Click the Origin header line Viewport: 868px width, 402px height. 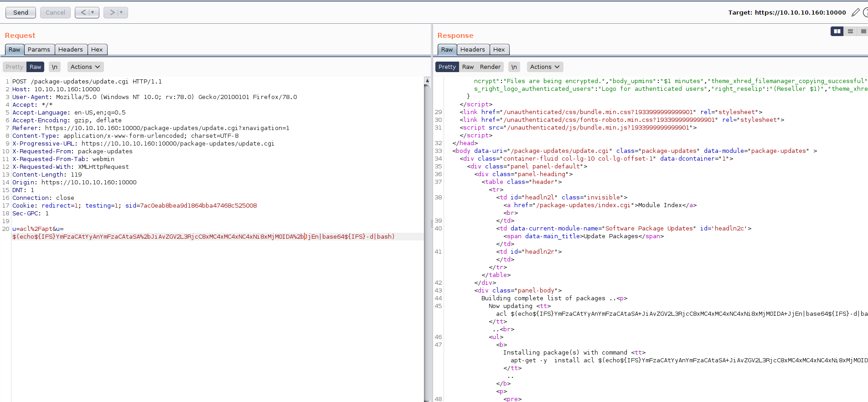click(74, 182)
